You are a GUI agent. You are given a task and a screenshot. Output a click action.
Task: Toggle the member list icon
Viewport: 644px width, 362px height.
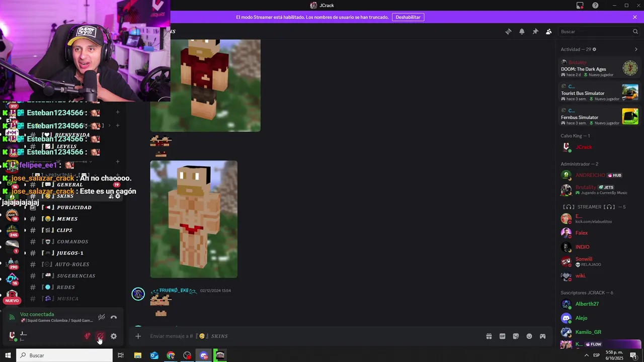tap(549, 31)
